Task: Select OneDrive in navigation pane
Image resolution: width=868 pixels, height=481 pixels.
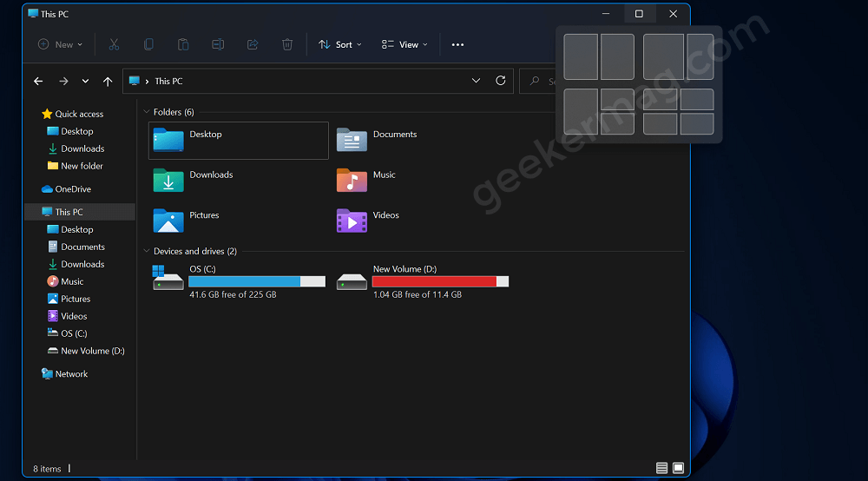Action: pos(66,188)
